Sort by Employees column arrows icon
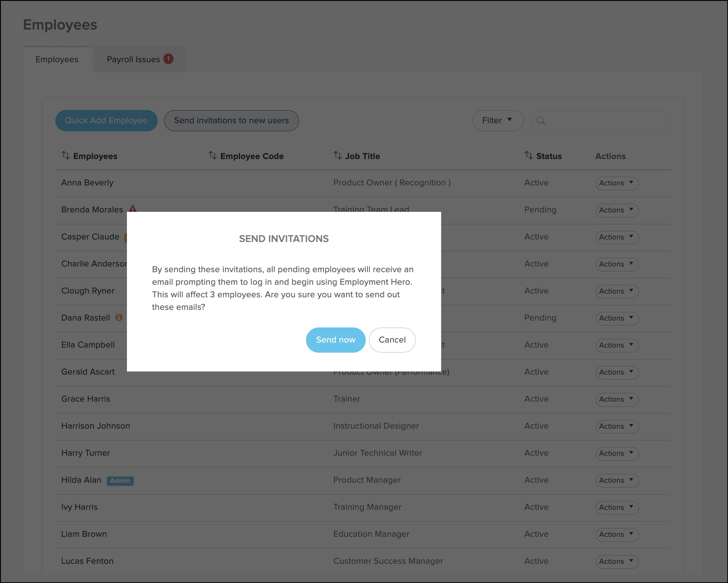Image resolution: width=728 pixels, height=583 pixels. 65,155
